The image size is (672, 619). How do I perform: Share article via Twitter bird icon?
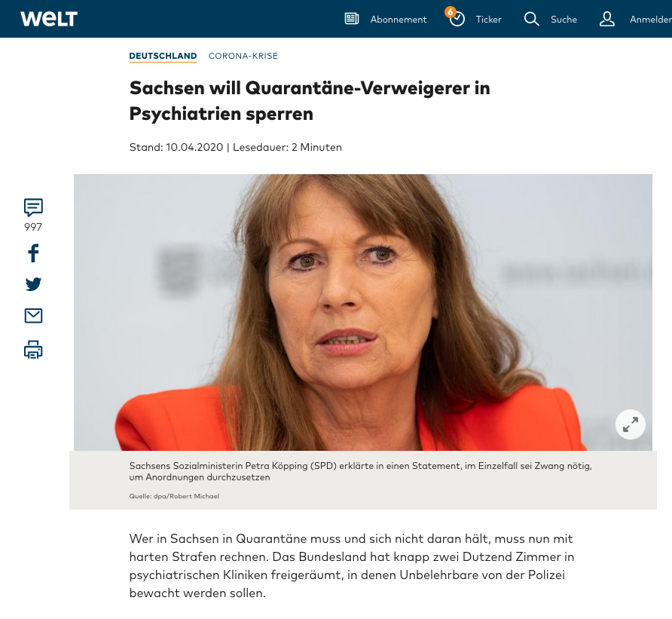[x=33, y=284]
